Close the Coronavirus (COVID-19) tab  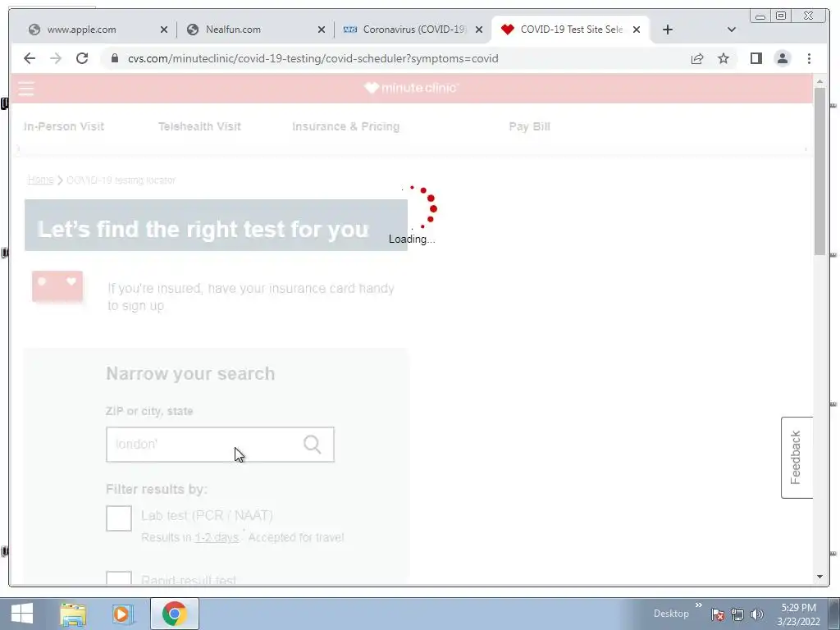[x=479, y=30]
